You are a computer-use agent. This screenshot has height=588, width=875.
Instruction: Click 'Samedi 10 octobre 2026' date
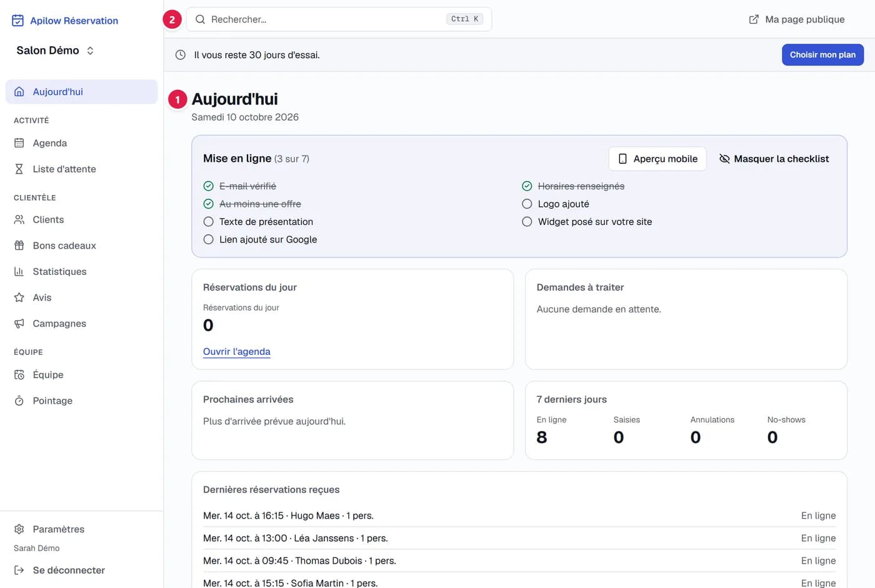tap(245, 117)
